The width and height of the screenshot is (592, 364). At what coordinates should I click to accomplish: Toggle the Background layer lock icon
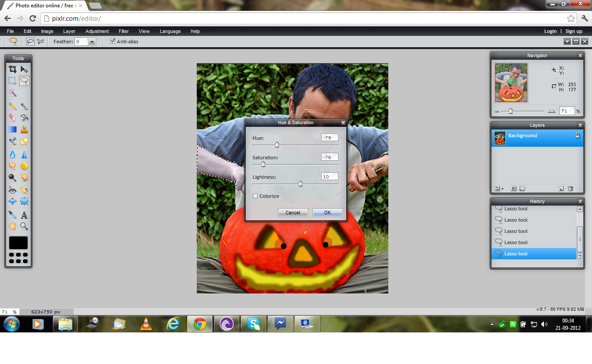coord(578,135)
